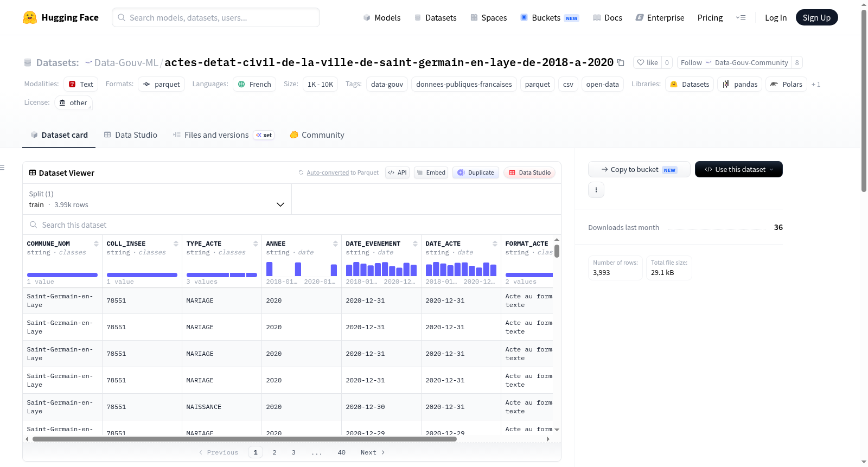868x467 pixels.
Task: Open the Files and versions tab
Action: click(224, 135)
